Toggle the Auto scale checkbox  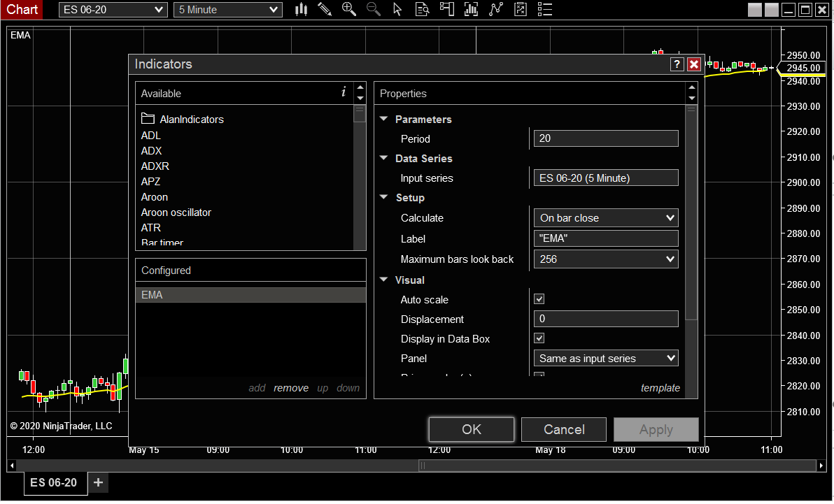coord(539,299)
